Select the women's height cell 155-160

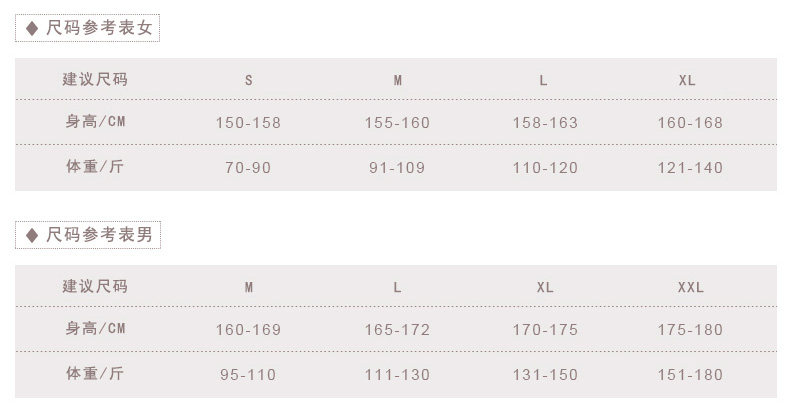point(397,123)
